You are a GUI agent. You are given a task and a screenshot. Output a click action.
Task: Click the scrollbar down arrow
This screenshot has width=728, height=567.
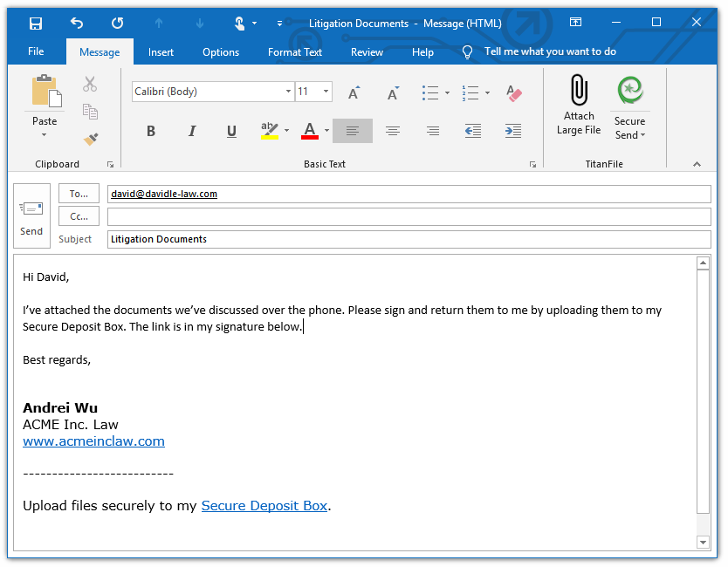703,542
